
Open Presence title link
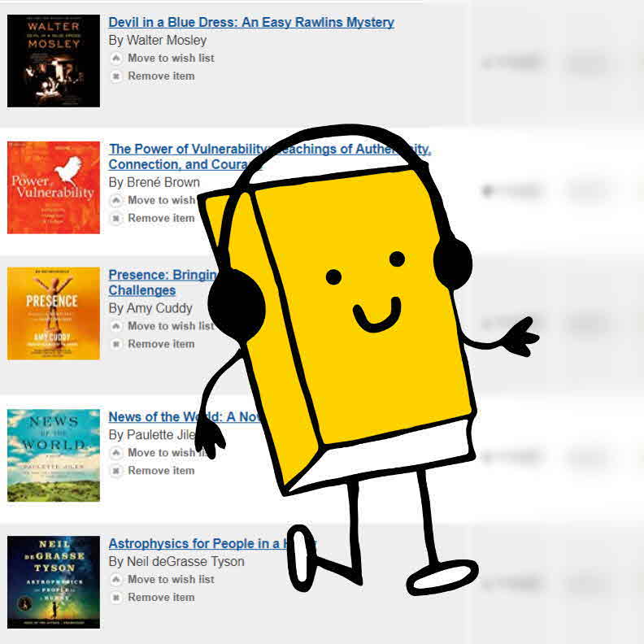163,282
